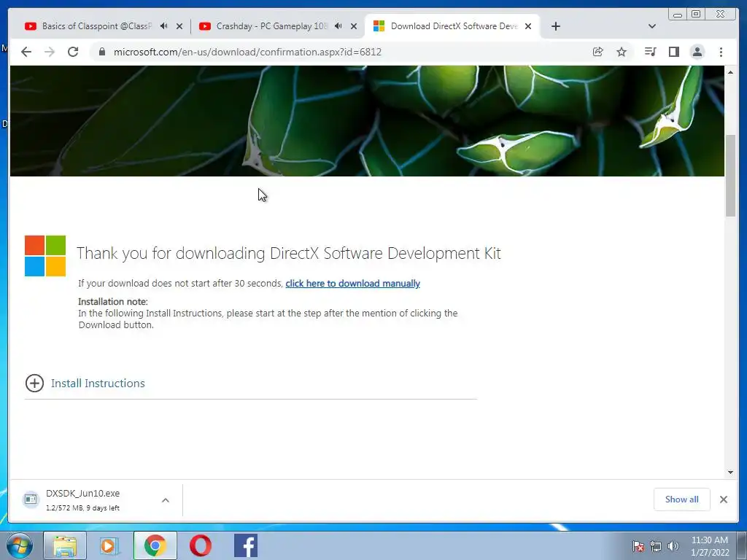Click the 'Installation note:' text
The width and height of the screenshot is (747, 560).
click(x=113, y=301)
